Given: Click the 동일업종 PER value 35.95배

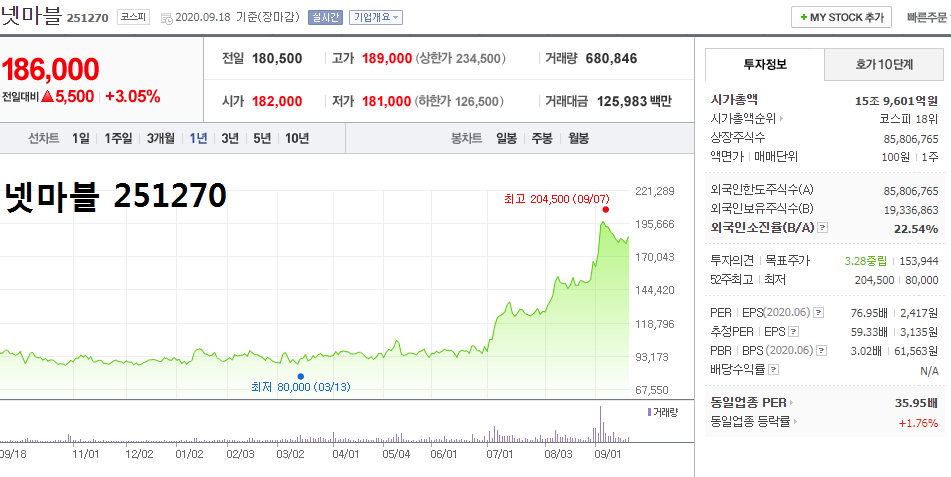Looking at the screenshot, I should (x=916, y=403).
